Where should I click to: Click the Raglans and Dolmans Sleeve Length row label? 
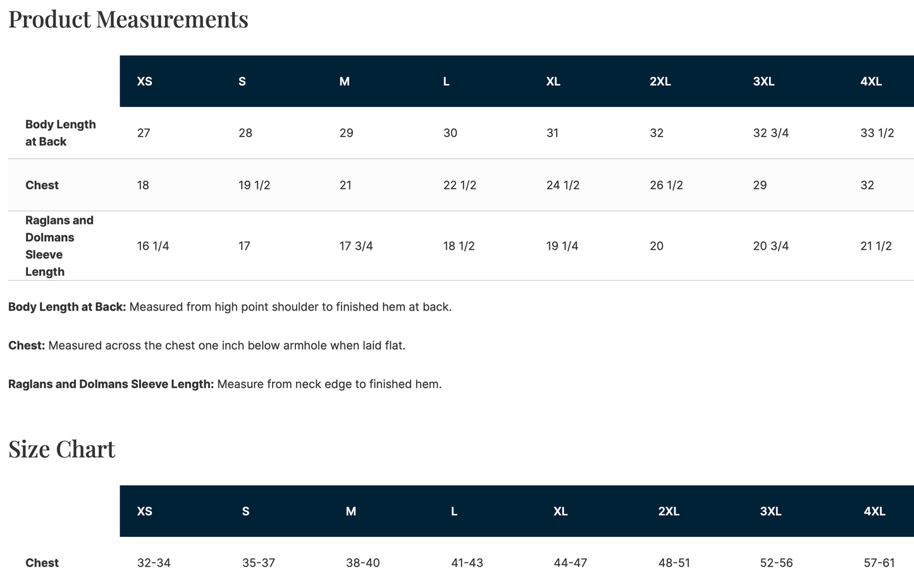tap(59, 246)
